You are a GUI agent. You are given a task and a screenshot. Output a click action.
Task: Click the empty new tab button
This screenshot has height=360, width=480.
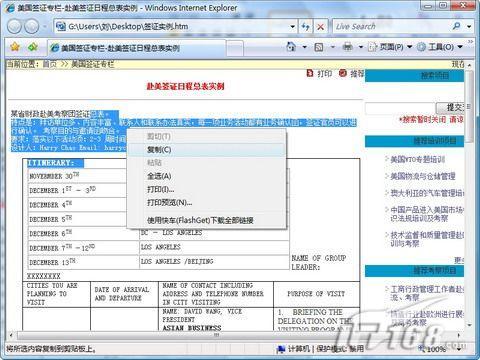point(235,48)
